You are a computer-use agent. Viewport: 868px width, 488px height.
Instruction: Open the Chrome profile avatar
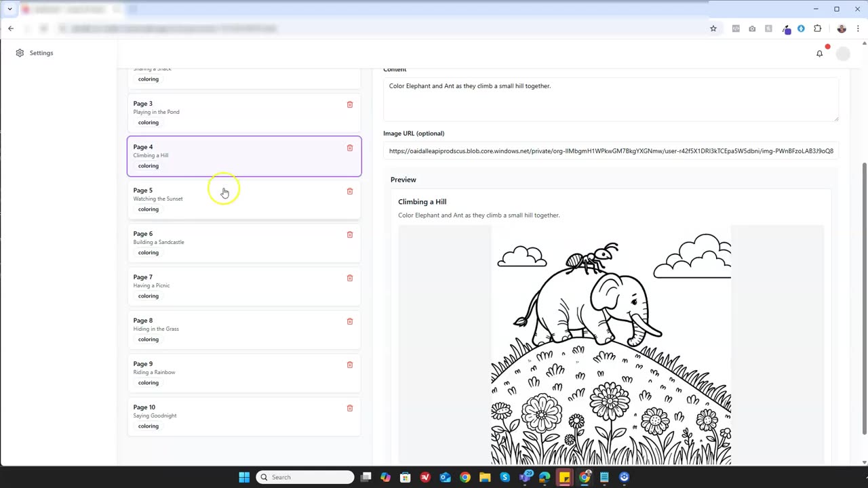pos(842,28)
